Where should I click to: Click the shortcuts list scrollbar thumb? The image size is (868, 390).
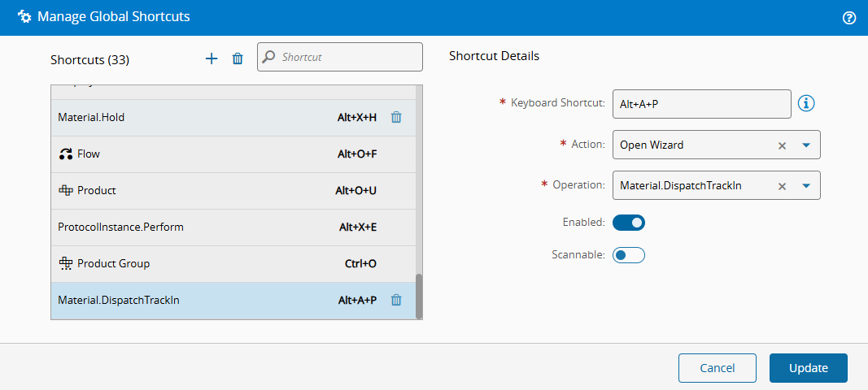419,296
